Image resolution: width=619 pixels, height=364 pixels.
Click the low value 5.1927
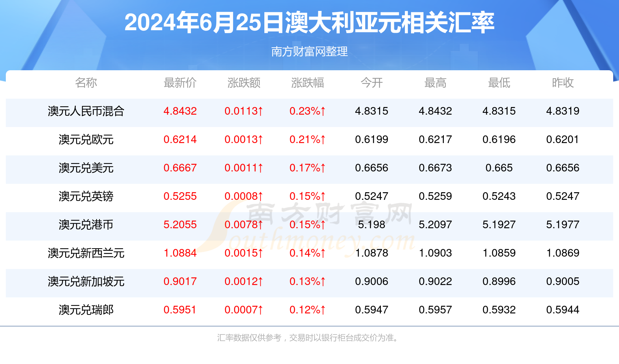point(499,225)
